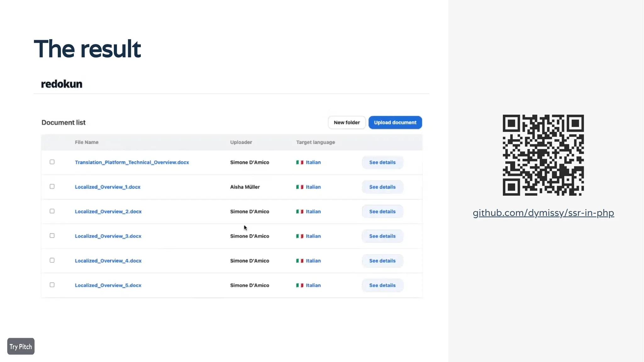Click the Target language column header
The image size is (644, 362).
tap(315, 142)
